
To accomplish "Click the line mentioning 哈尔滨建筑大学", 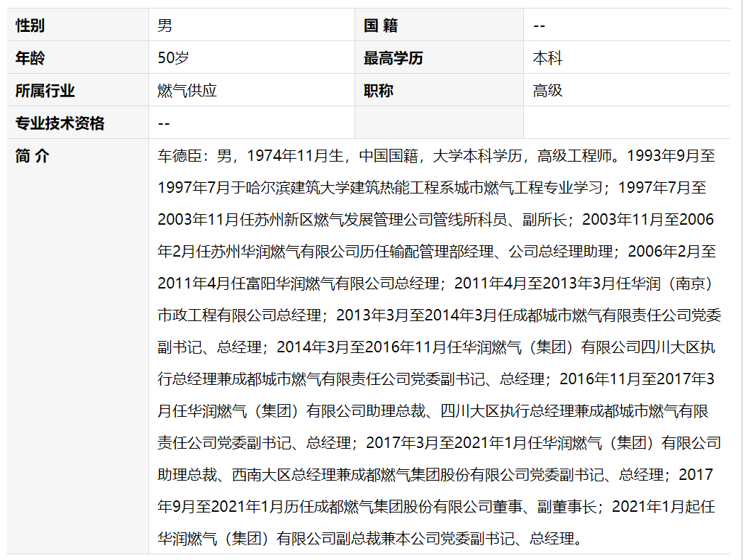I will pyautogui.click(x=432, y=187).
